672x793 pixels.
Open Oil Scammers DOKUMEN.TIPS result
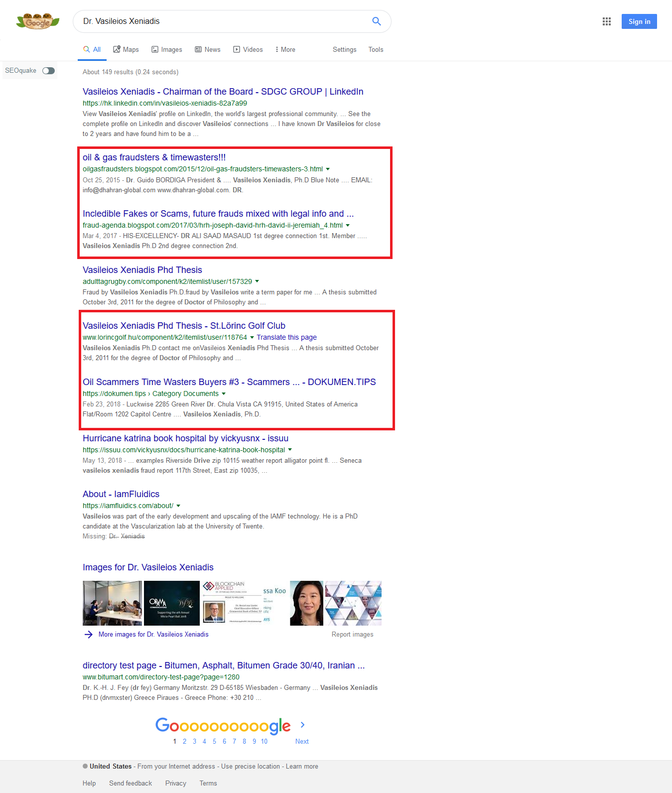229,382
